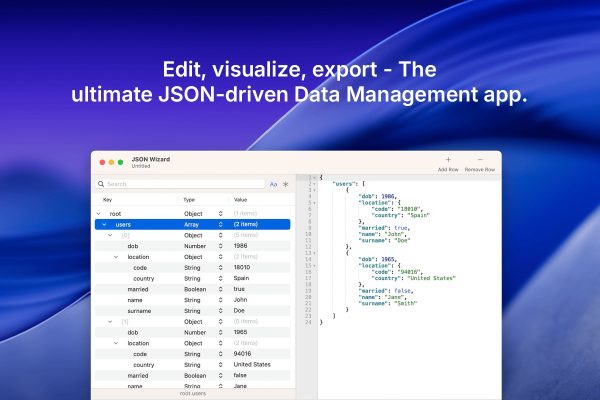Open type selector for root row
The image size is (600, 400).
click(220, 214)
